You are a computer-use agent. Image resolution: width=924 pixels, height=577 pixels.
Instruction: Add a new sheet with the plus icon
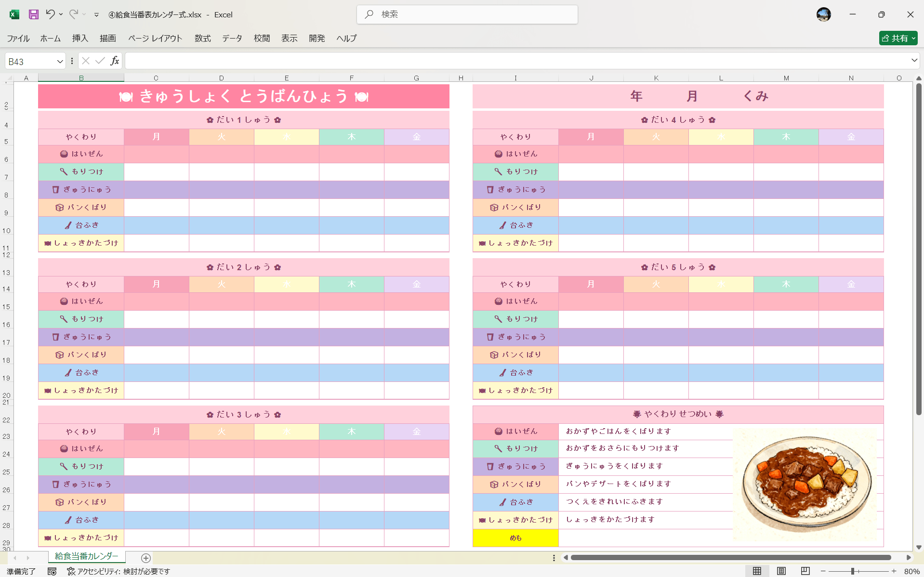pos(145,558)
